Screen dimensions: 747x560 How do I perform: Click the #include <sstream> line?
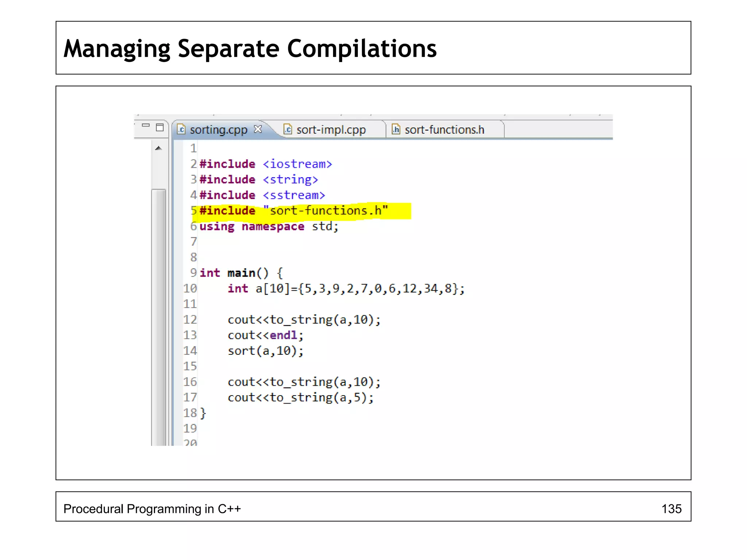[262, 195]
